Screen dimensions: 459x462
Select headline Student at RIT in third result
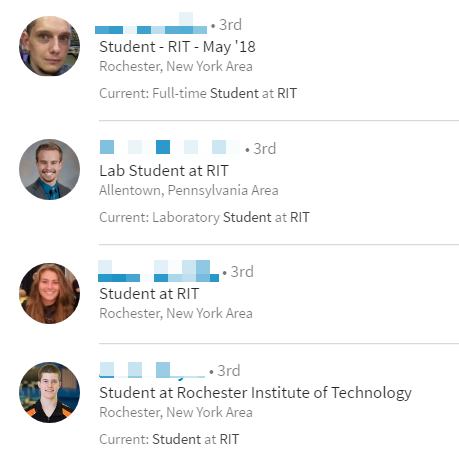click(149, 294)
